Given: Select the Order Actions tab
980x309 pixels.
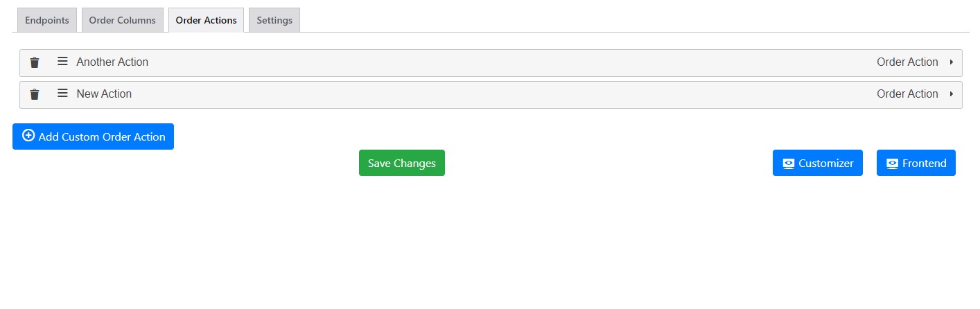Looking at the screenshot, I should (206, 20).
